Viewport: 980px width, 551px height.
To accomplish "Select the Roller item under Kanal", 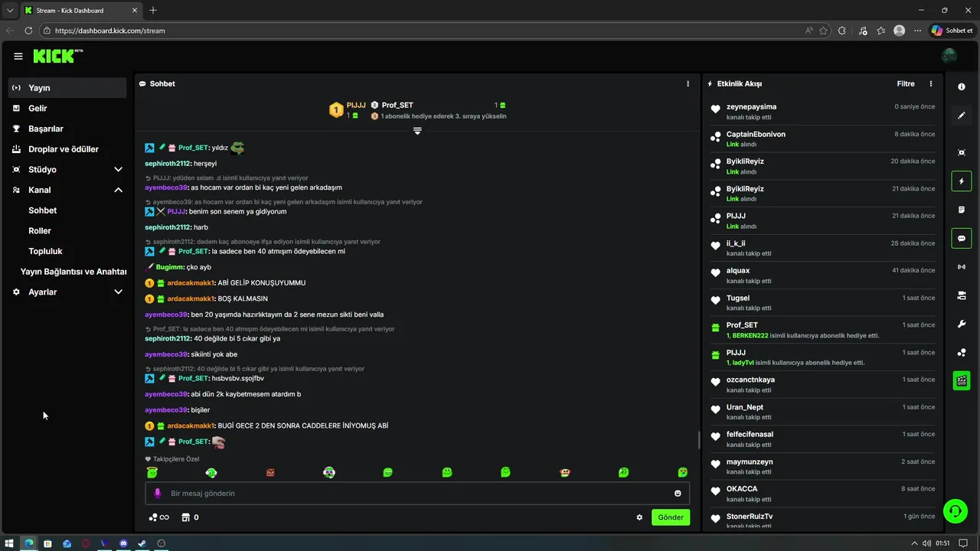I will pyautogui.click(x=40, y=230).
